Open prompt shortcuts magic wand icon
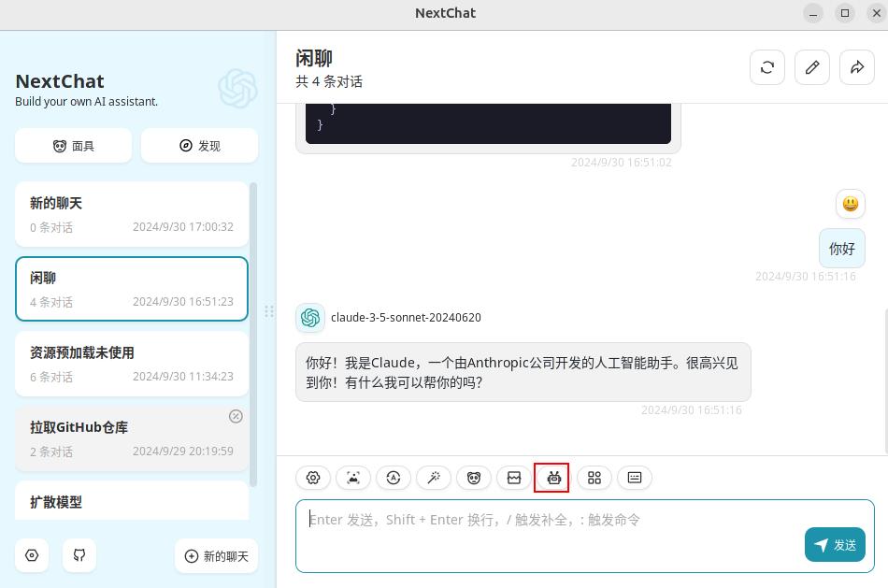This screenshot has width=888, height=588. (x=434, y=478)
